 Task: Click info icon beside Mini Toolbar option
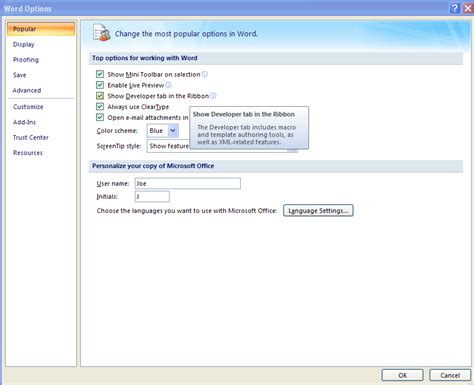pyautogui.click(x=204, y=74)
